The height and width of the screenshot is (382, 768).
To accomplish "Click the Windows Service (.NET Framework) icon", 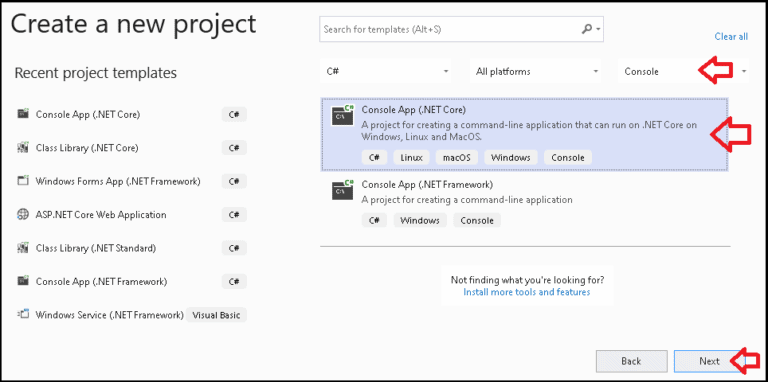I will 23,314.
